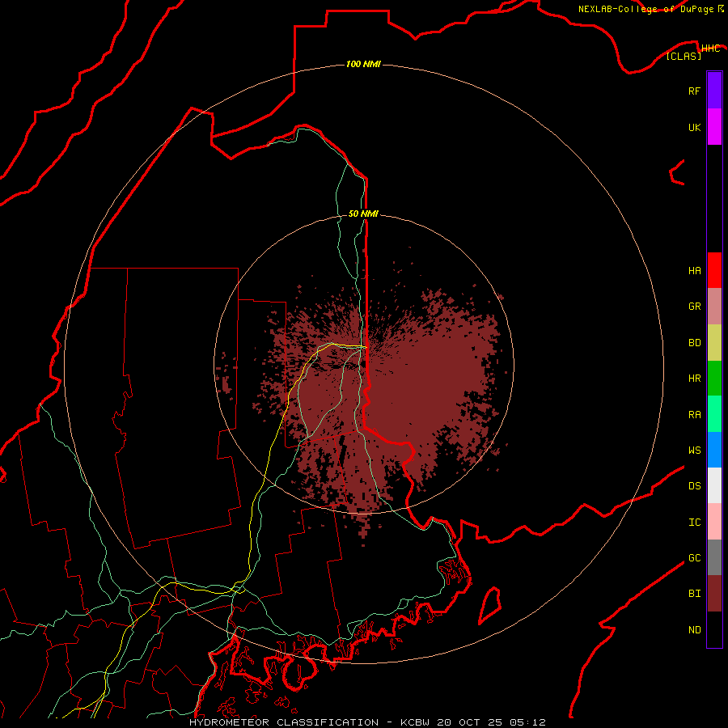Click the DS white legend swatch
The width and height of the screenshot is (728, 728).
pos(714,485)
